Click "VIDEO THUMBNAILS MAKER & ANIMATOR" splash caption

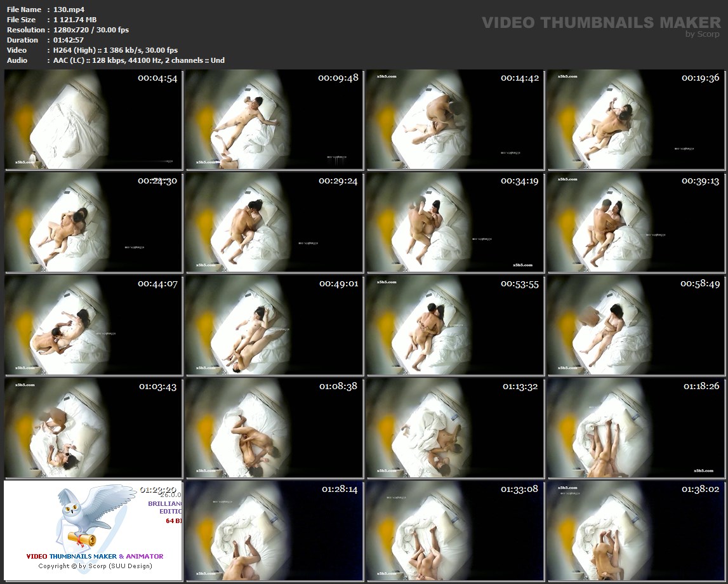click(95, 556)
